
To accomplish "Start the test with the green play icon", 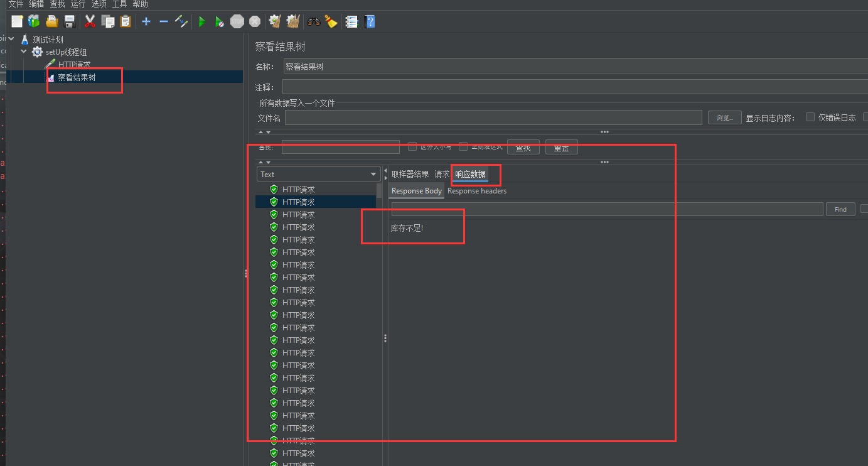I will [202, 22].
